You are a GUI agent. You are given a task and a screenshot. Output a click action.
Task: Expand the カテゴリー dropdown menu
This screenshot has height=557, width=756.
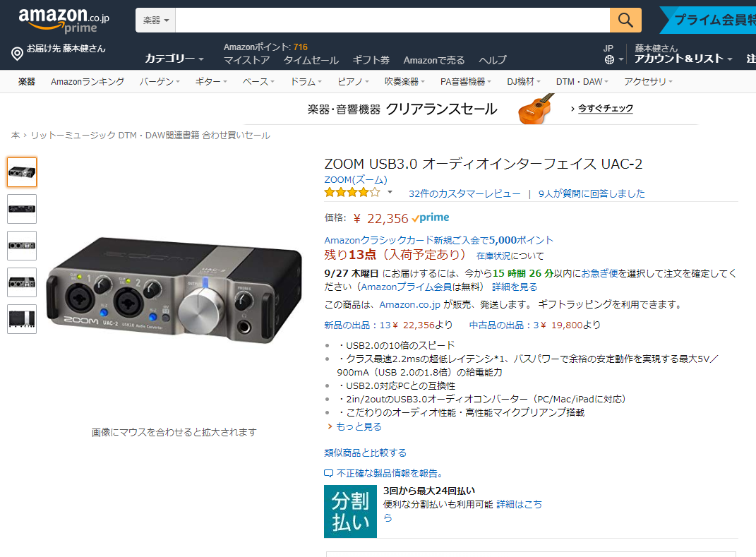click(x=174, y=59)
